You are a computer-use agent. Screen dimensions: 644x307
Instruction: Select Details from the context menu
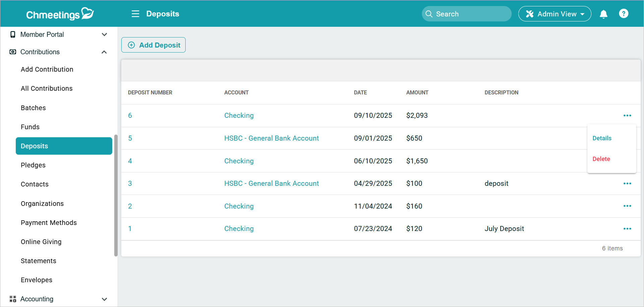tap(602, 138)
